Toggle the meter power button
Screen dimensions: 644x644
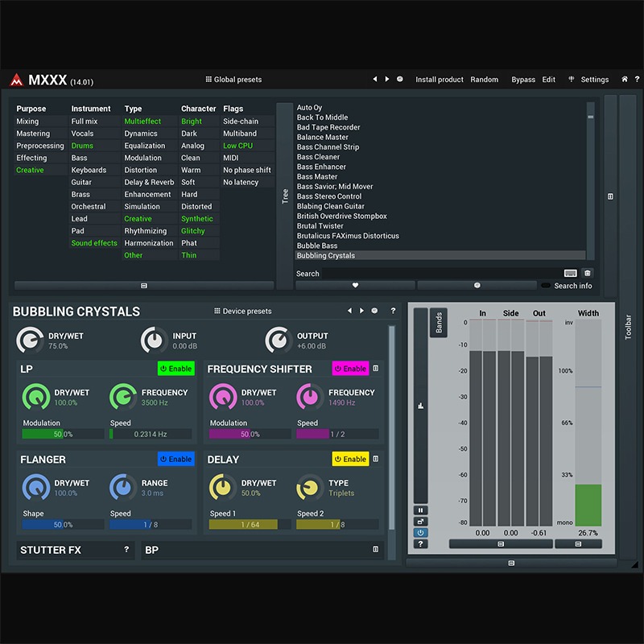(x=420, y=533)
